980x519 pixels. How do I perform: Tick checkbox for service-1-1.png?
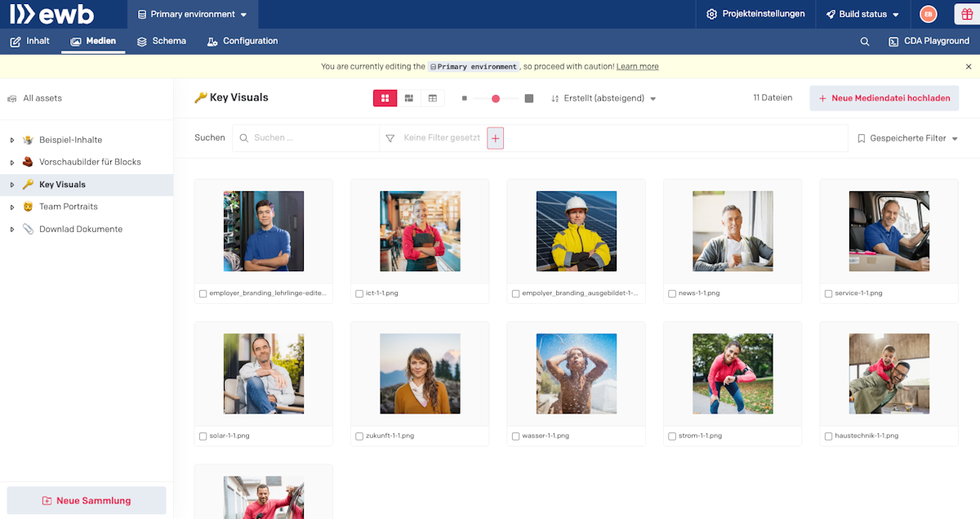829,293
